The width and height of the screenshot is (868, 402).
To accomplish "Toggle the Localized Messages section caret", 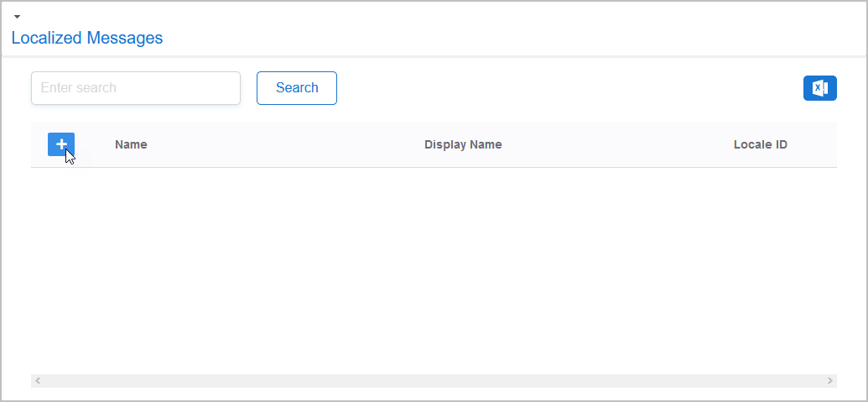I will coord(17,17).
